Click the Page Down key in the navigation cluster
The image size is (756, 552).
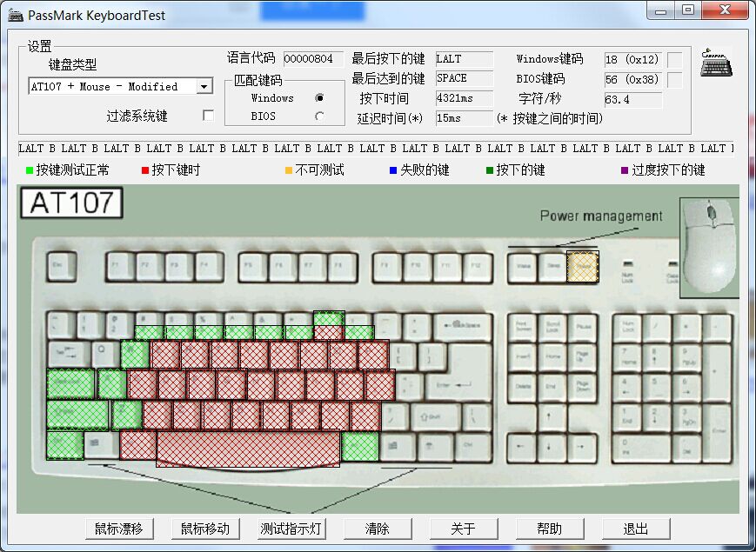click(582, 388)
